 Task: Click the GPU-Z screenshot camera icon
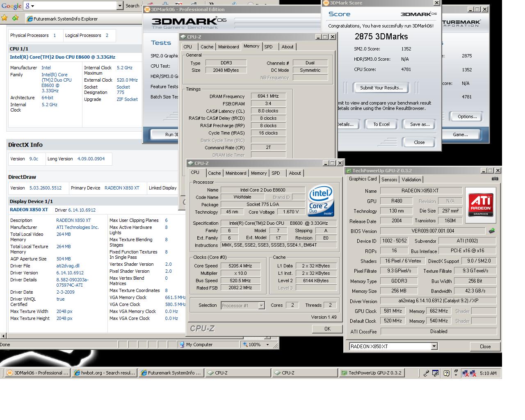[x=495, y=179]
